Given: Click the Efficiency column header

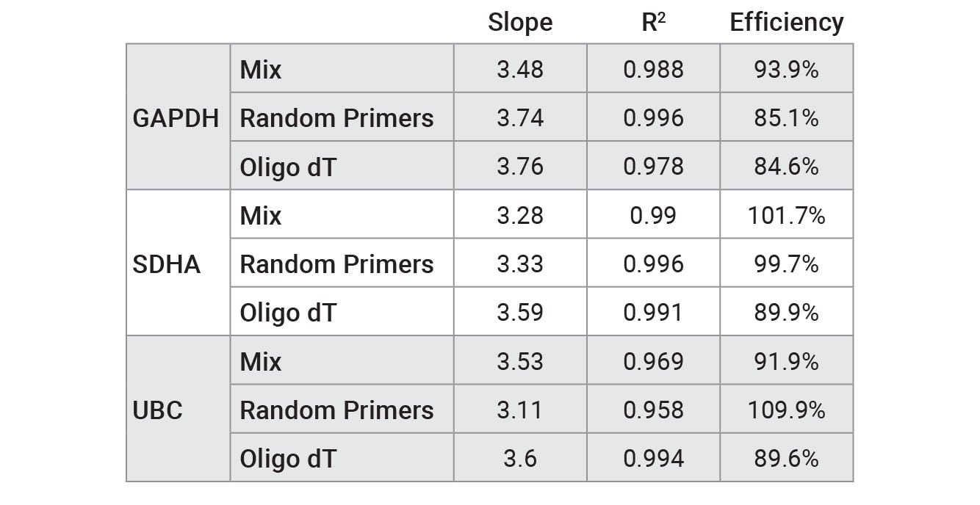Looking at the screenshot, I should tap(786, 23).
